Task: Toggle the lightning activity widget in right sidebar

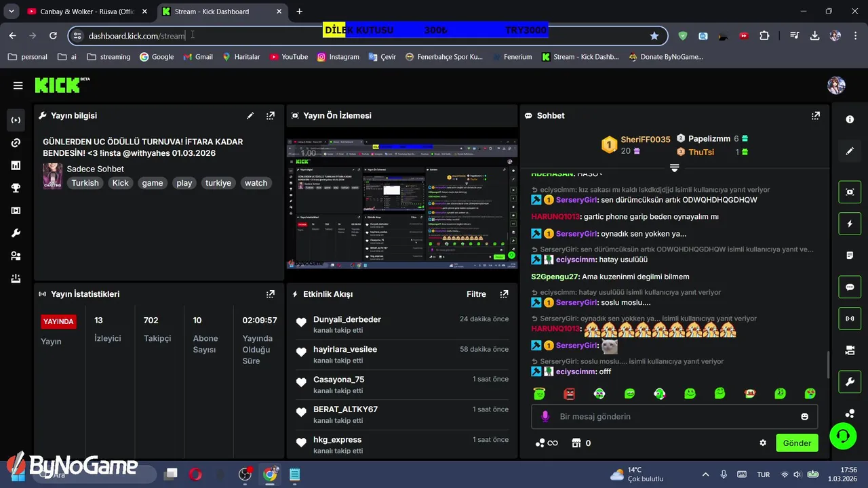Action: coord(850,224)
